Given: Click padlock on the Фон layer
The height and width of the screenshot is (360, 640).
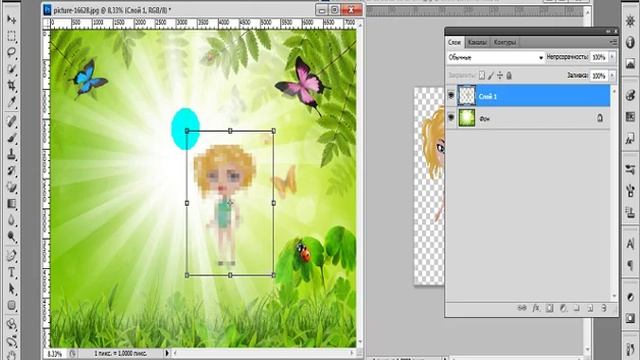Looking at the screenshot, I should click(x=600, y=118).
